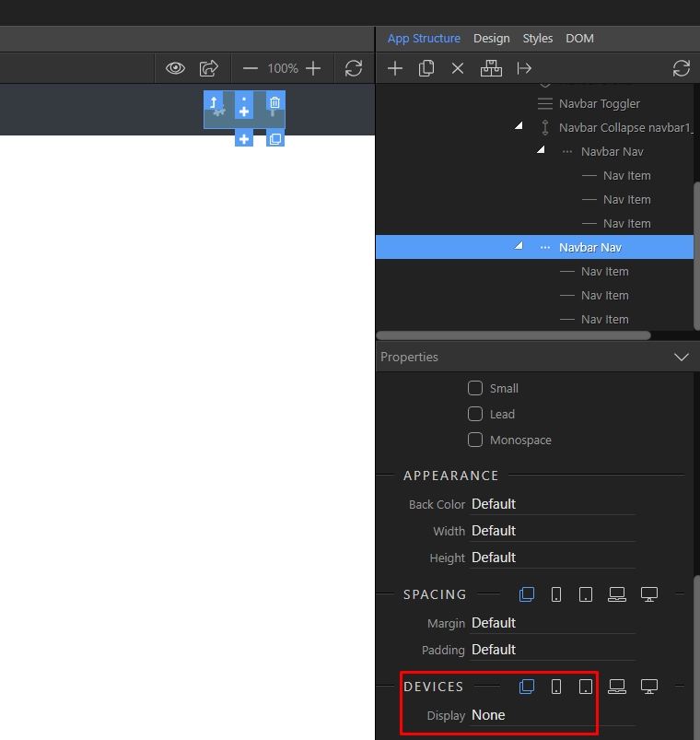700x740 pixels.
Task: Enable the Monospace checkbox
Action: (x=475, y=440)
